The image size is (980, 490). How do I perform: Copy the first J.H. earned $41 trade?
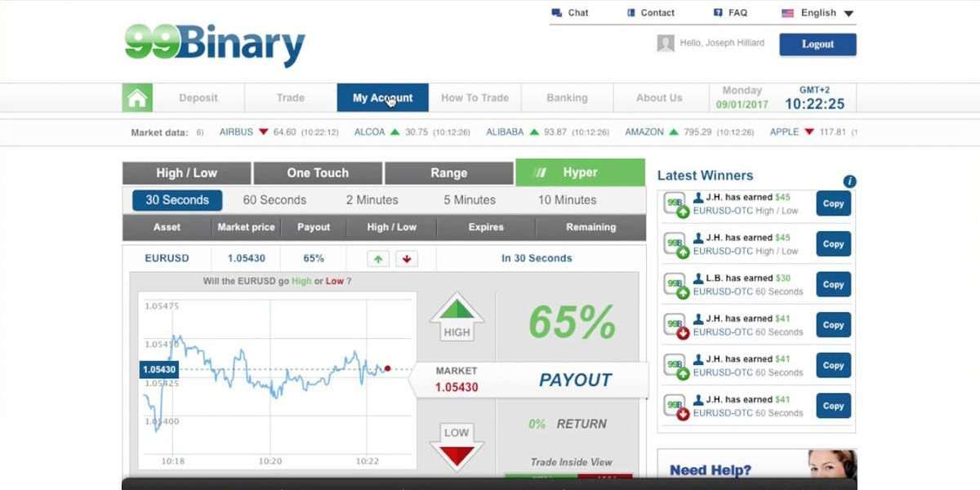833,325
